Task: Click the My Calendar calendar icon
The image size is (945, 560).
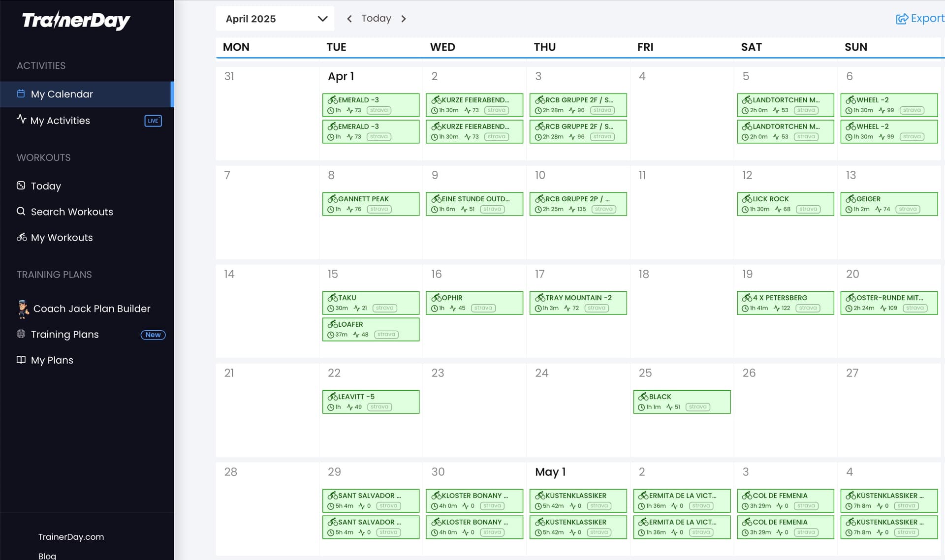Action: [21, 93]
